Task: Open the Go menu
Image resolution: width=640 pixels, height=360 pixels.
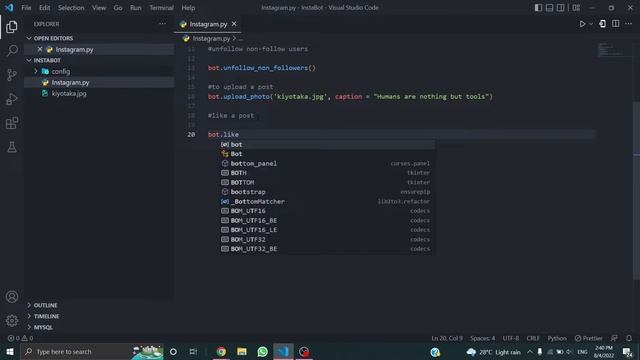Action: click(x=118, y=8)
